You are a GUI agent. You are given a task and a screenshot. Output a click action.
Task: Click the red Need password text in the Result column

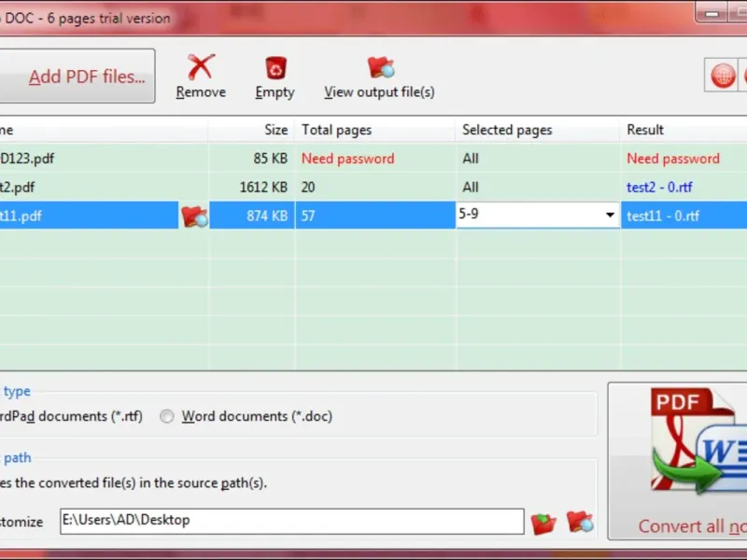click(x=672, y=159)
